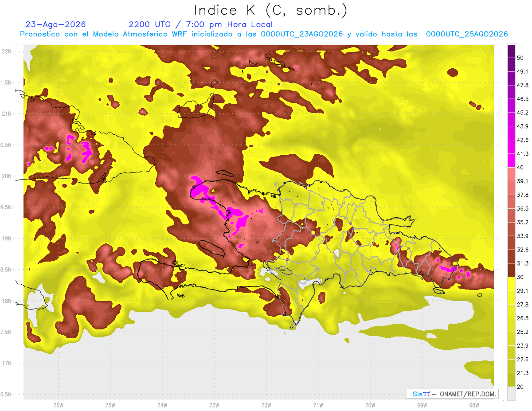Click the '37.8' legend value

coord(523,195)
